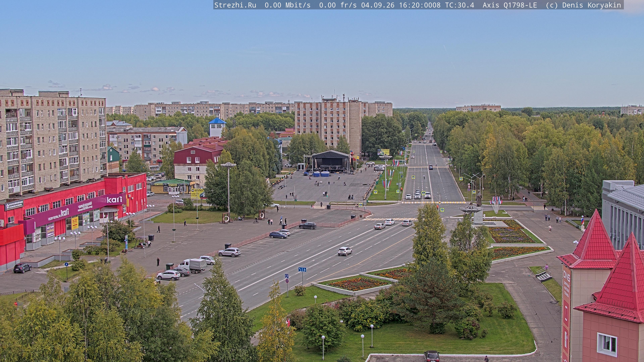The height and width of the screenshot is (362, 644).
Task: Click the Axis Q1798-LE camera model label
Action: pos(509,5)
